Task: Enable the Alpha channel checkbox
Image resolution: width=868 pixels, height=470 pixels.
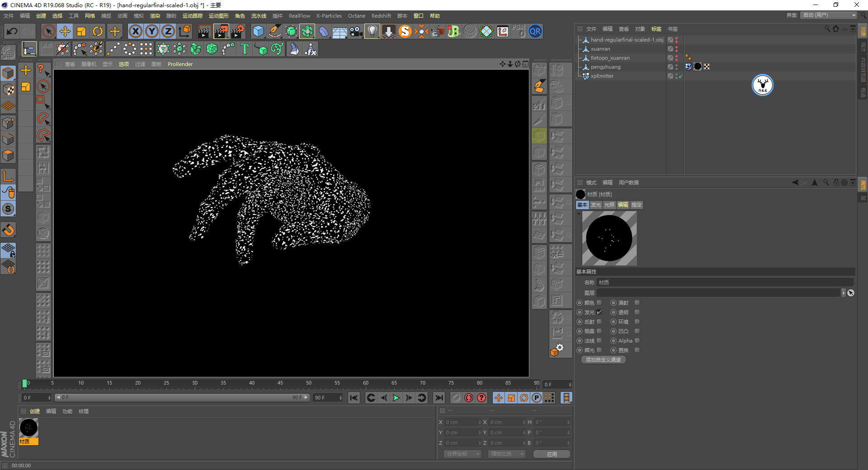Action: click(x=637, y=341)
